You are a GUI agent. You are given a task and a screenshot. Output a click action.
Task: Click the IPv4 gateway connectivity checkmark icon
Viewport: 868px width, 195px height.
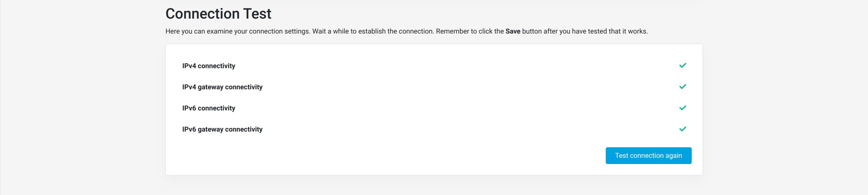(683, 87)
